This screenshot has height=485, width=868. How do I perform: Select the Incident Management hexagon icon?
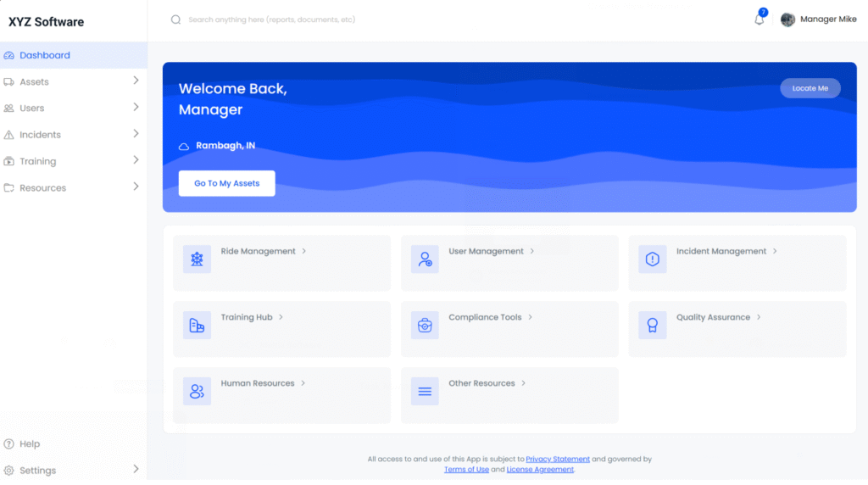[x=652, y=259]
